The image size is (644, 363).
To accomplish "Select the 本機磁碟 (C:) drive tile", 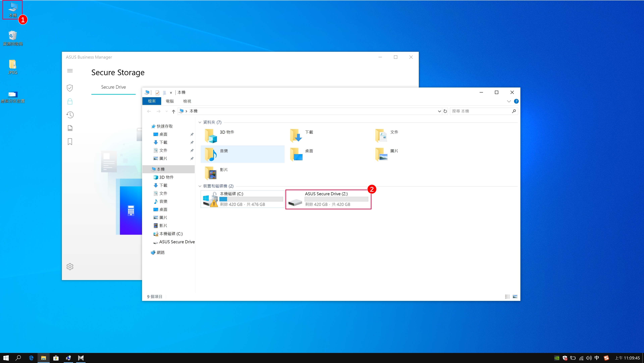I will click(243, 199).
